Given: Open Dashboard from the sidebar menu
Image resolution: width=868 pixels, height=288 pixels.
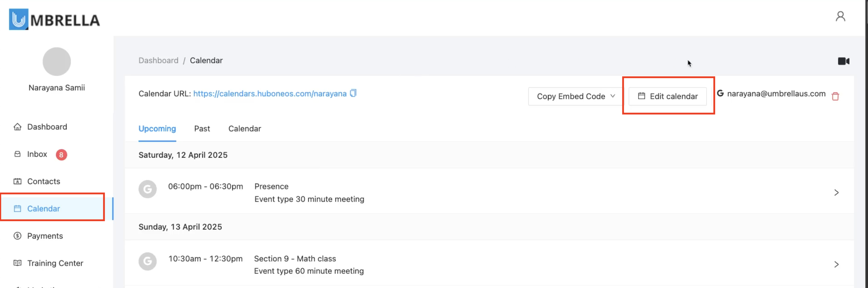Looking at the screenshot, I should [47, 127].
